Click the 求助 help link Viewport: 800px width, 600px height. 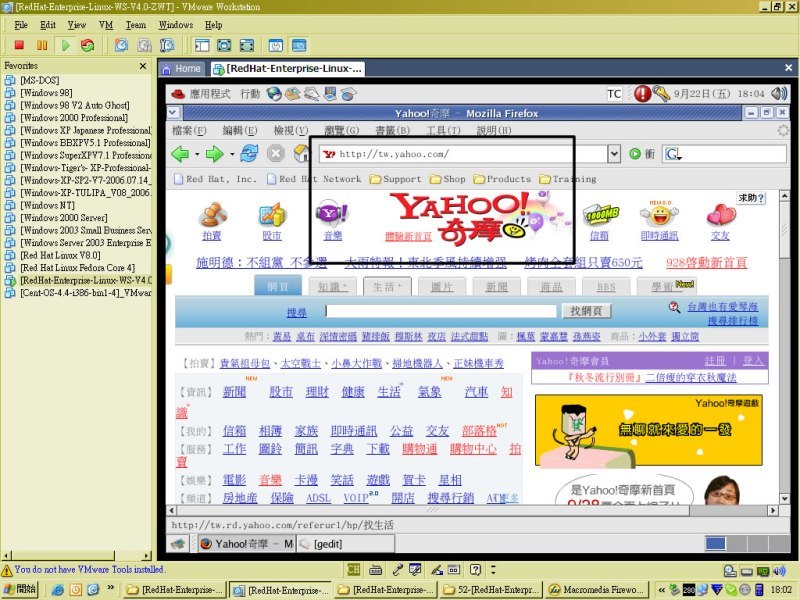pos(751,198)
